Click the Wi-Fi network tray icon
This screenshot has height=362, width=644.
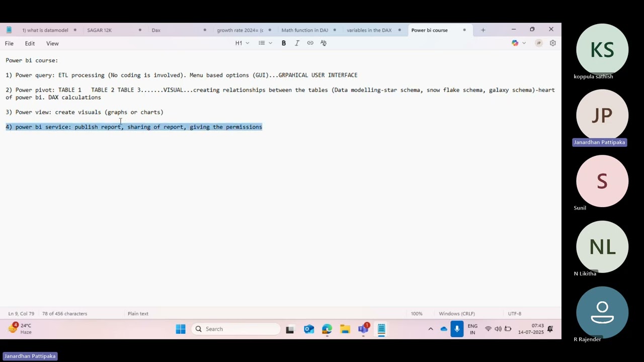tap(488, 329)
